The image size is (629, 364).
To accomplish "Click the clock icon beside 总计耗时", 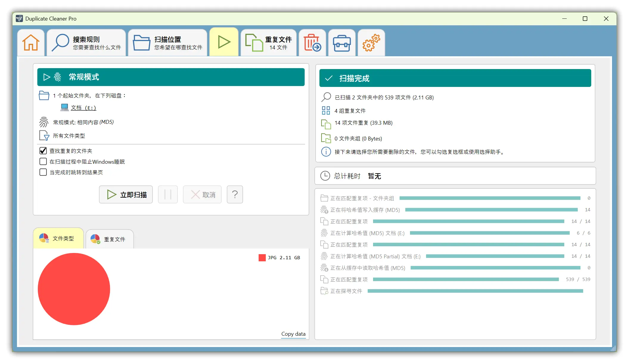I will pyautogui.click(x=325, y=176).
